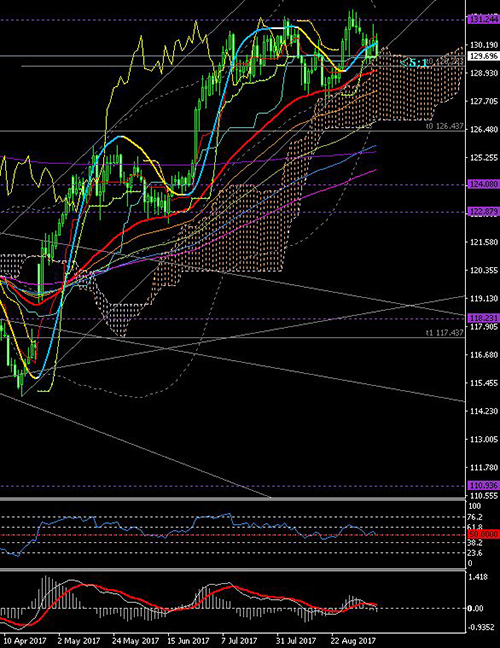Select the cyan 5:1 text annotation

[x=414, y=63]
